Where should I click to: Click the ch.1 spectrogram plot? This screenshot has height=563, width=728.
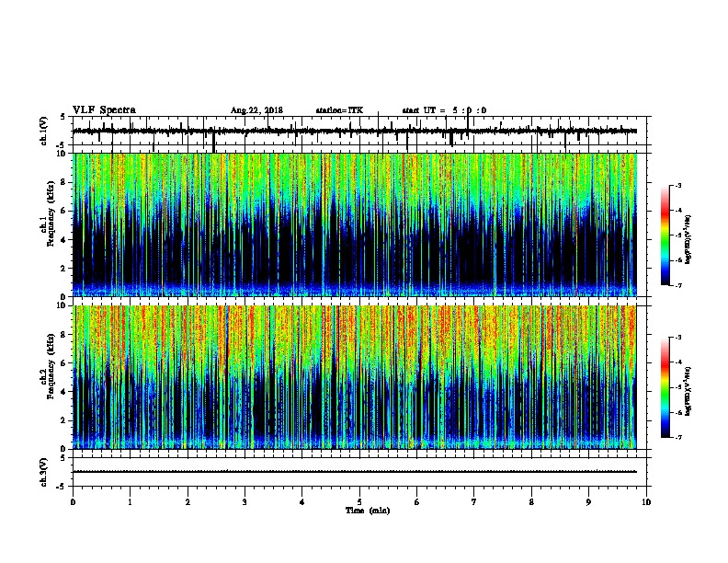(354, 224)
